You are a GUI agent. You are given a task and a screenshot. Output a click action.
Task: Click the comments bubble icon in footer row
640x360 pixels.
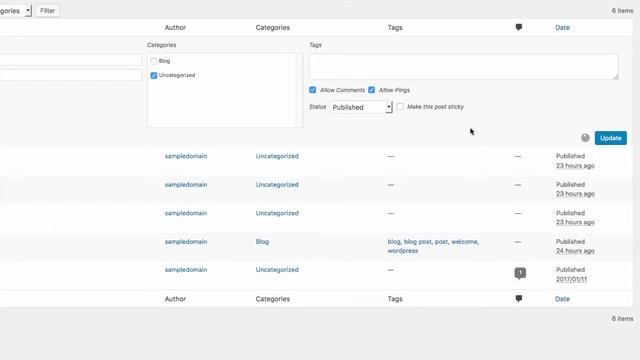click(518, 299)
